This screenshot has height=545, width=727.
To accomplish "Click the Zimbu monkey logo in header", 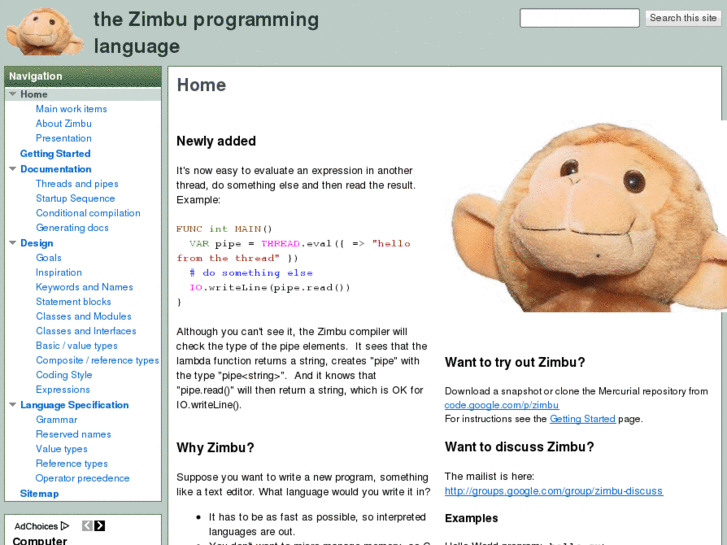I will (45, 32).
